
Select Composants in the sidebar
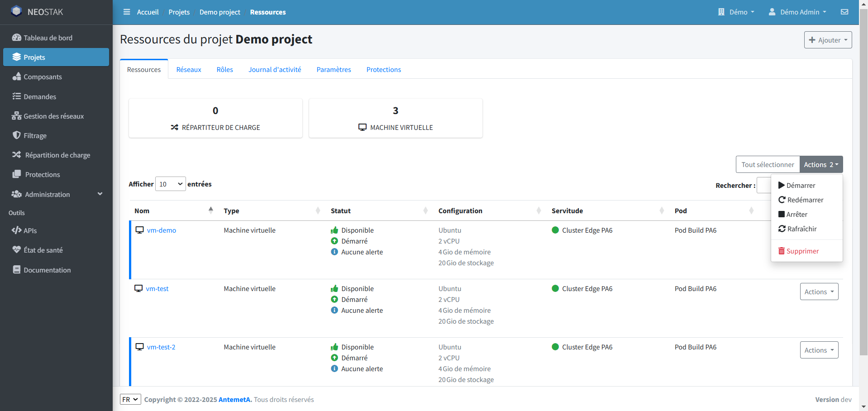pos(43,76)
